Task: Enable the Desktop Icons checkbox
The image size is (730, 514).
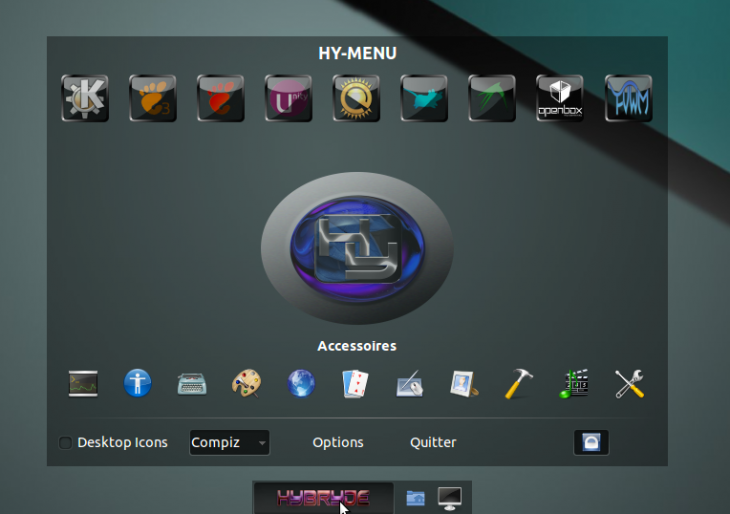Action: pyautogui.click(x=65, y=443)
